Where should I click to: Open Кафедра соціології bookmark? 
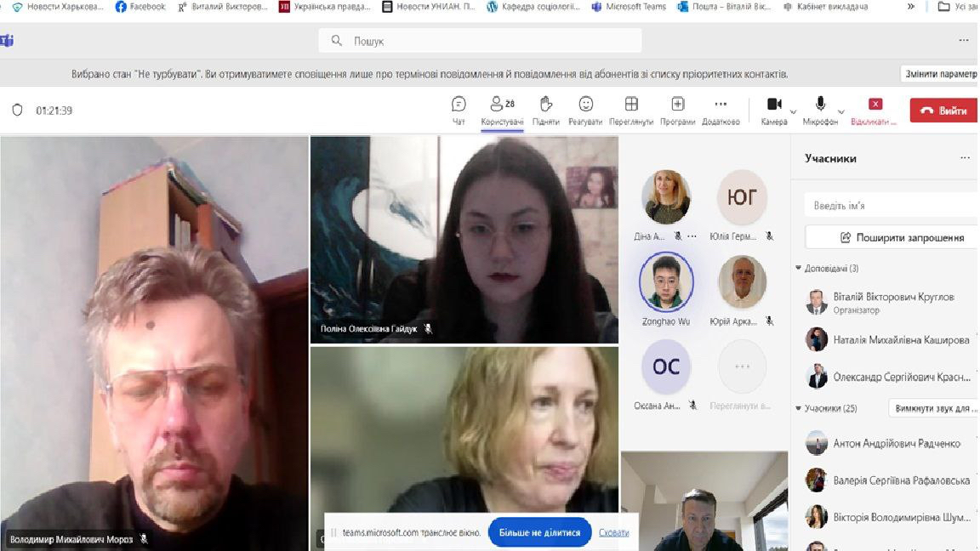click(x=533, y=6)
